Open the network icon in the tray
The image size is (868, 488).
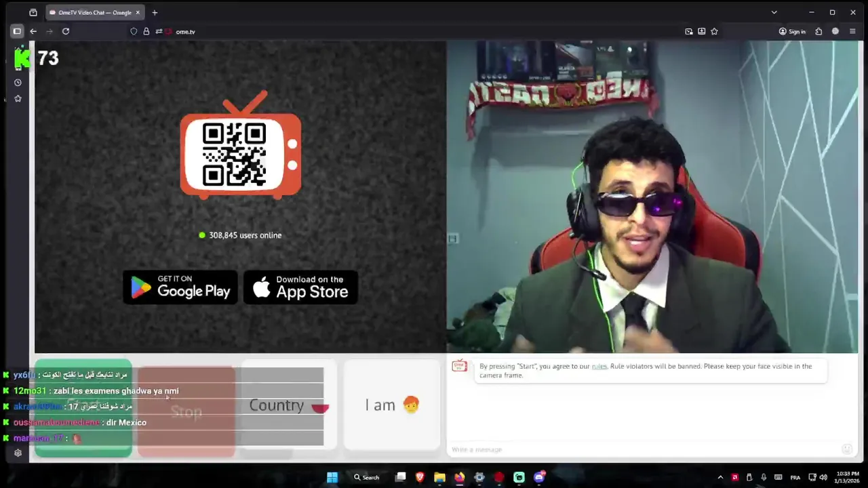[812, 477]
